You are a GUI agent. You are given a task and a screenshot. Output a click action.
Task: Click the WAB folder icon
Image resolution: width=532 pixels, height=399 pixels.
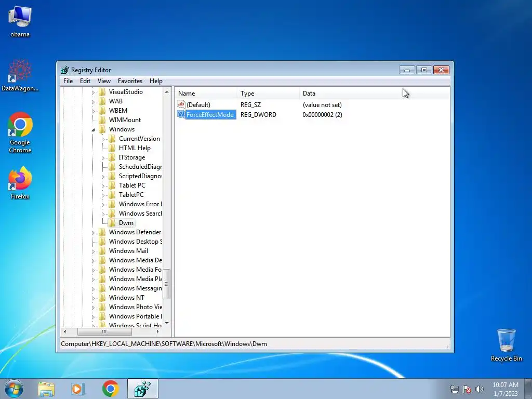point(102,101)
